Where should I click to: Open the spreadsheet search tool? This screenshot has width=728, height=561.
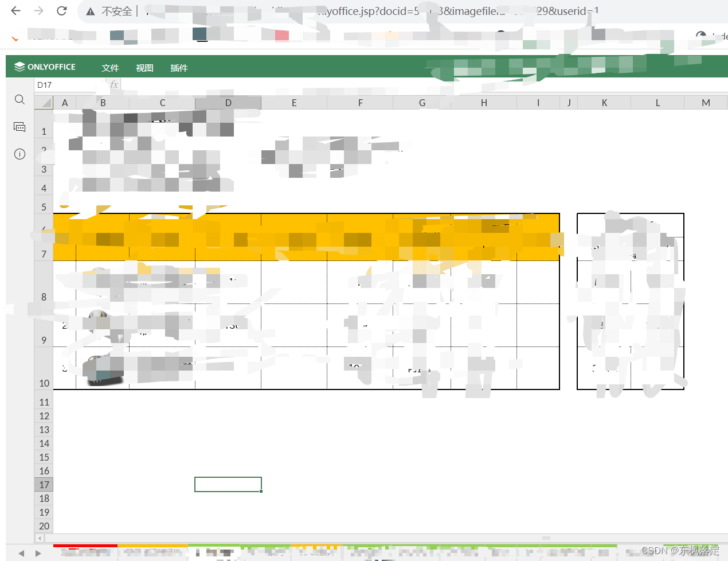tap(19, 100)
